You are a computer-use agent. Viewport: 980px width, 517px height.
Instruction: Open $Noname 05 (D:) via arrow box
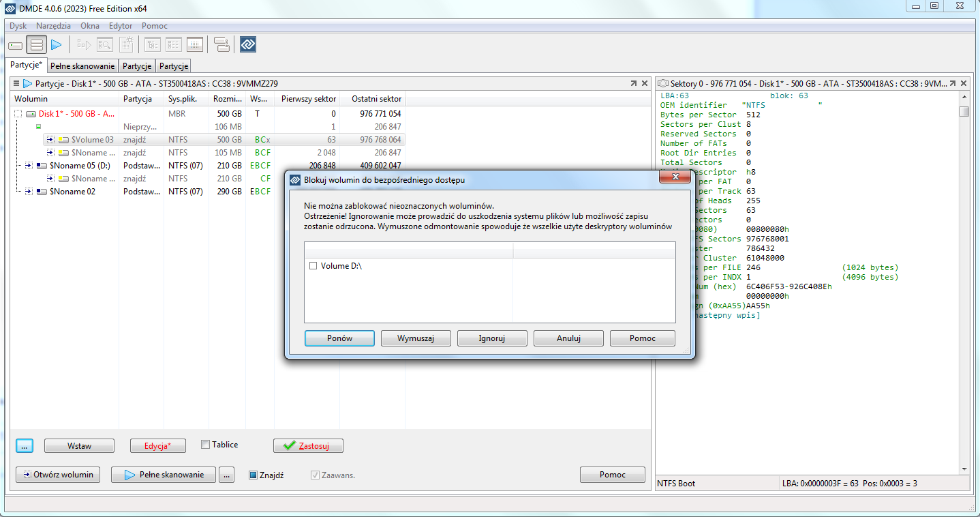[29, 166]
